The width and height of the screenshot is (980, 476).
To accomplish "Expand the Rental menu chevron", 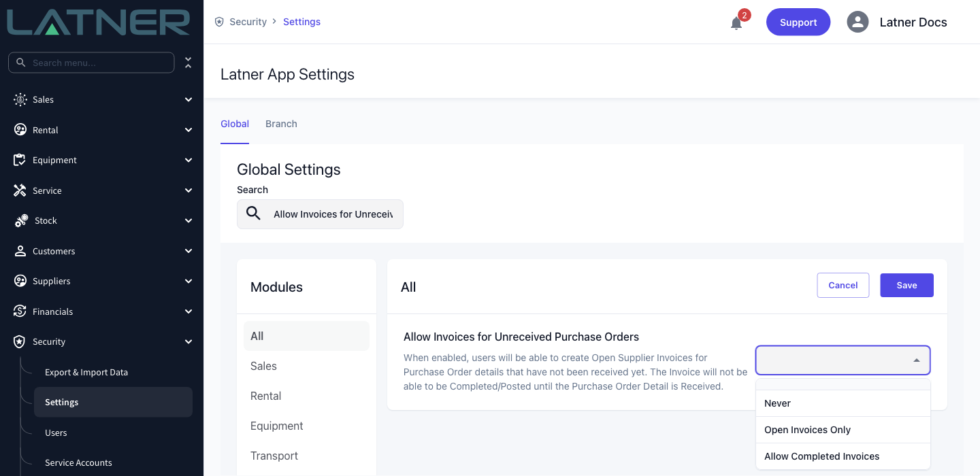I will pyautogui.click(x=189, y=130).
